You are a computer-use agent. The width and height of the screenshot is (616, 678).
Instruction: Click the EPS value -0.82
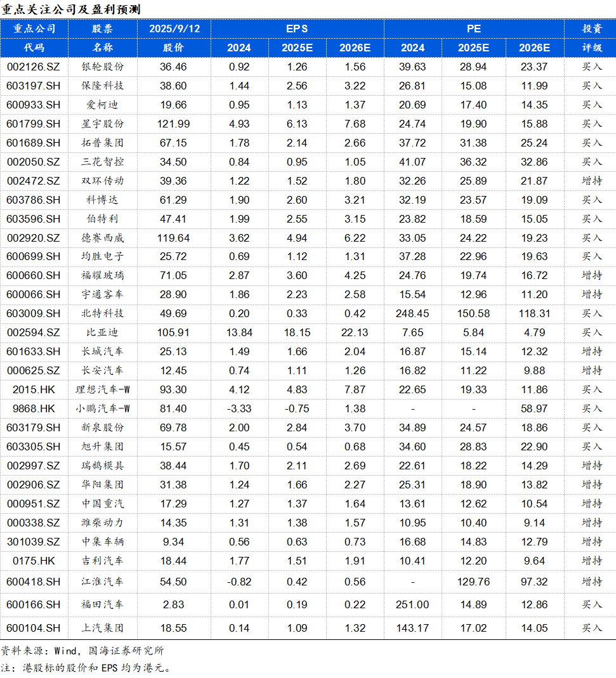coord(239,582)
